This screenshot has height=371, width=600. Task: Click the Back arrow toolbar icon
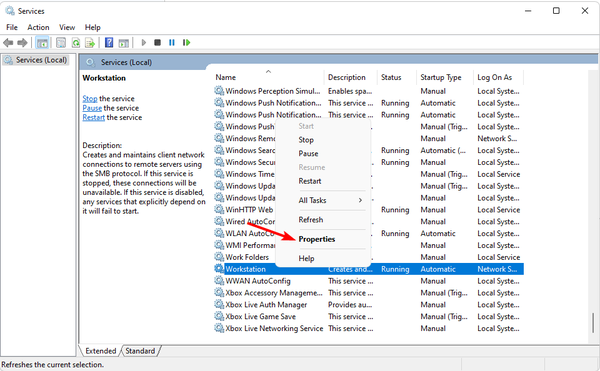8,42
